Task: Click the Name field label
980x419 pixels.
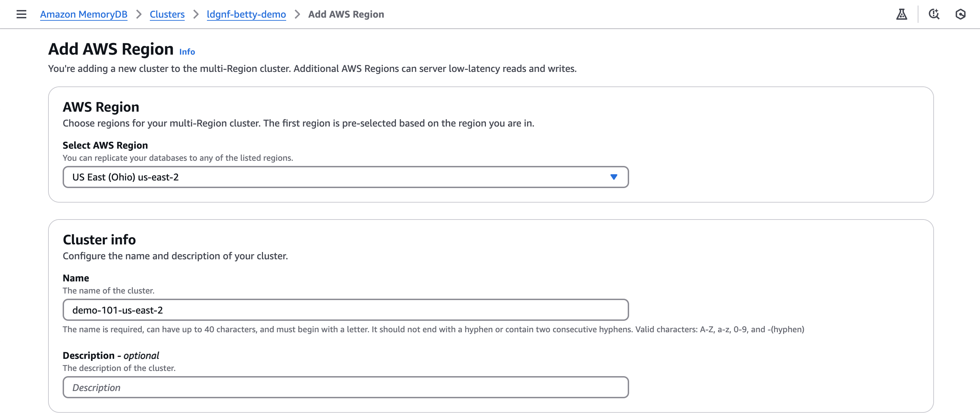Action: tap(76, 278)
